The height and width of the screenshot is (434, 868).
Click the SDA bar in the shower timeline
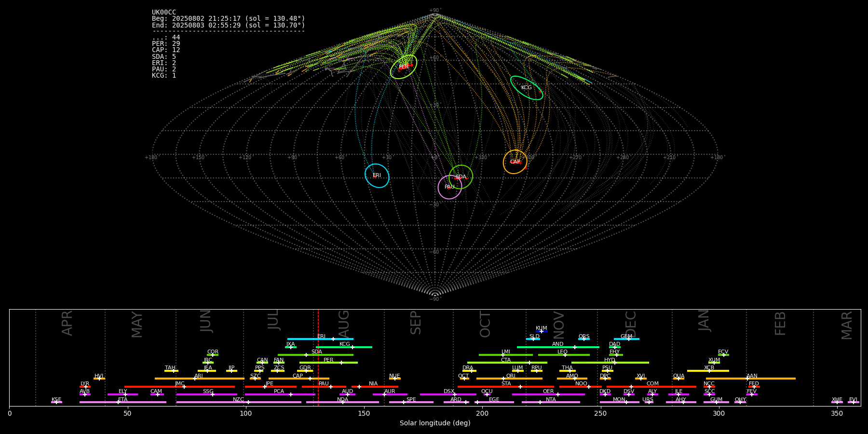pyautogui.click(x=315, y=355)
